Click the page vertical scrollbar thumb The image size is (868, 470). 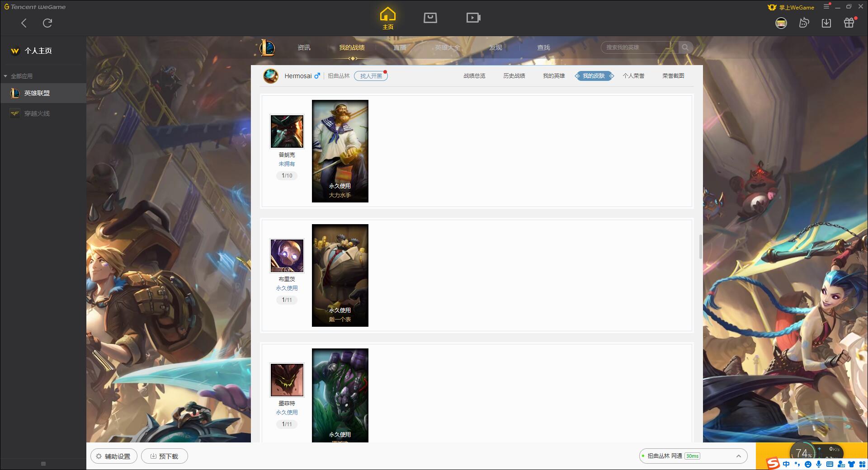[x=701, y=247]
